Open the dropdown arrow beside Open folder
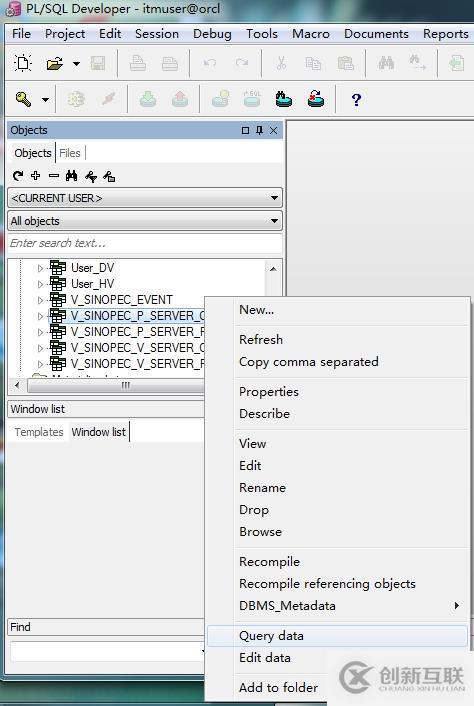 point(77,63)
